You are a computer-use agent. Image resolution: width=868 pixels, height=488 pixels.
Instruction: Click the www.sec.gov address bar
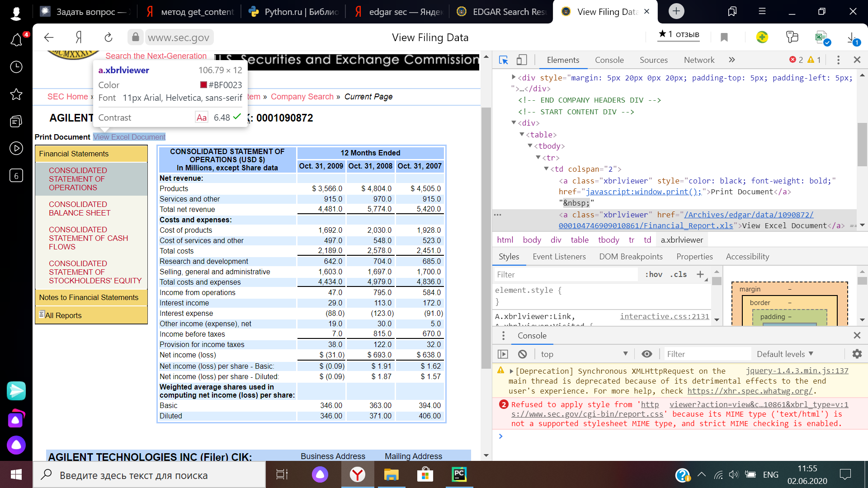179,38
